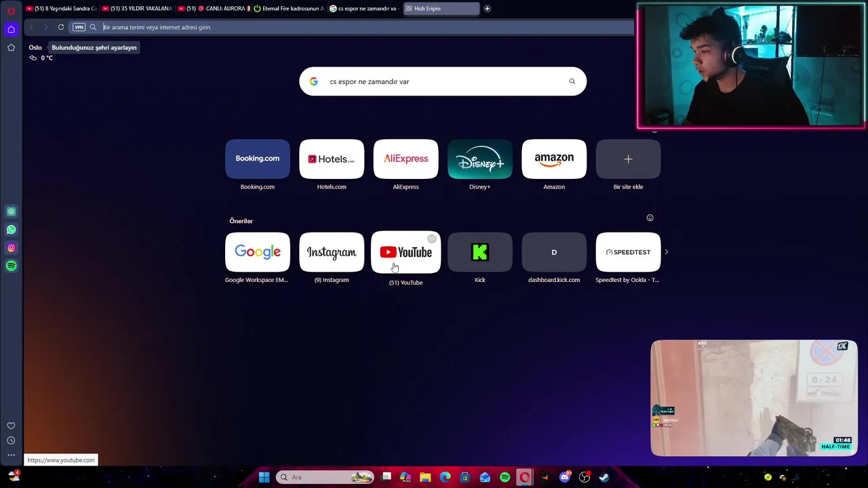Click the Opera GX taskbar icon

524,477
